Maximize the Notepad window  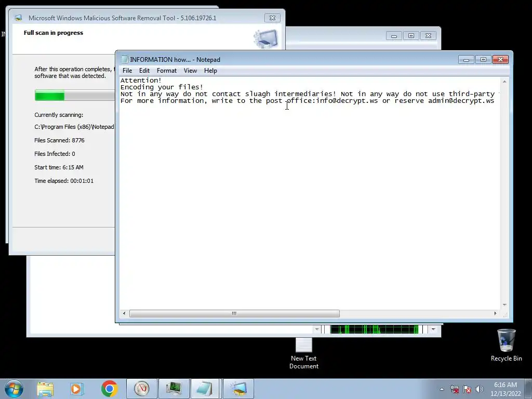(x=484, y=60)
